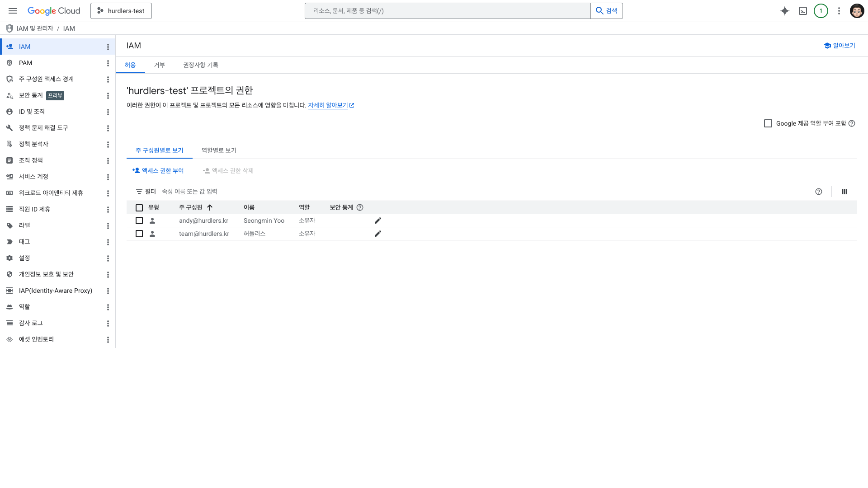868x488 pixels.
Task: Open kebab menu beside PAM sidebar item
Action: 108,63
